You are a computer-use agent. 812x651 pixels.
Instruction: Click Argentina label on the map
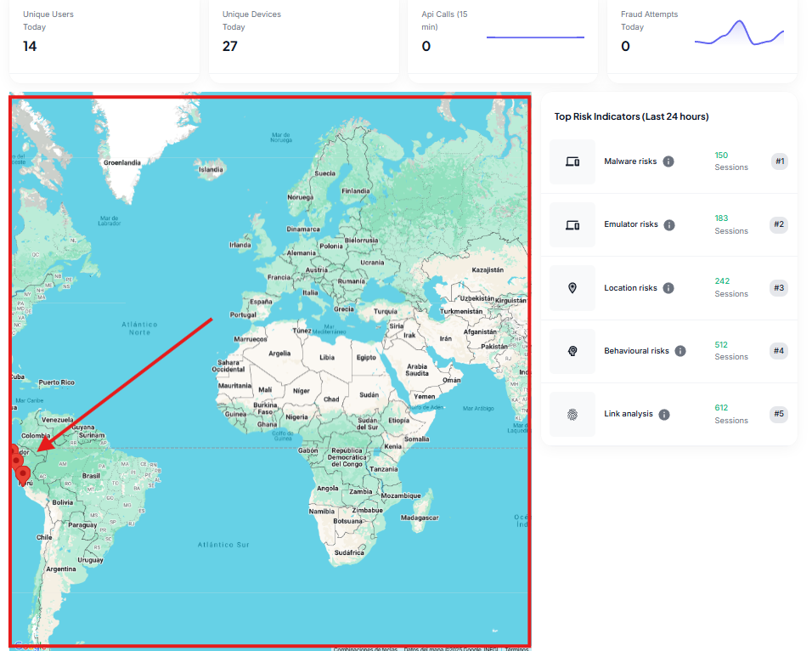pos(60,569)
